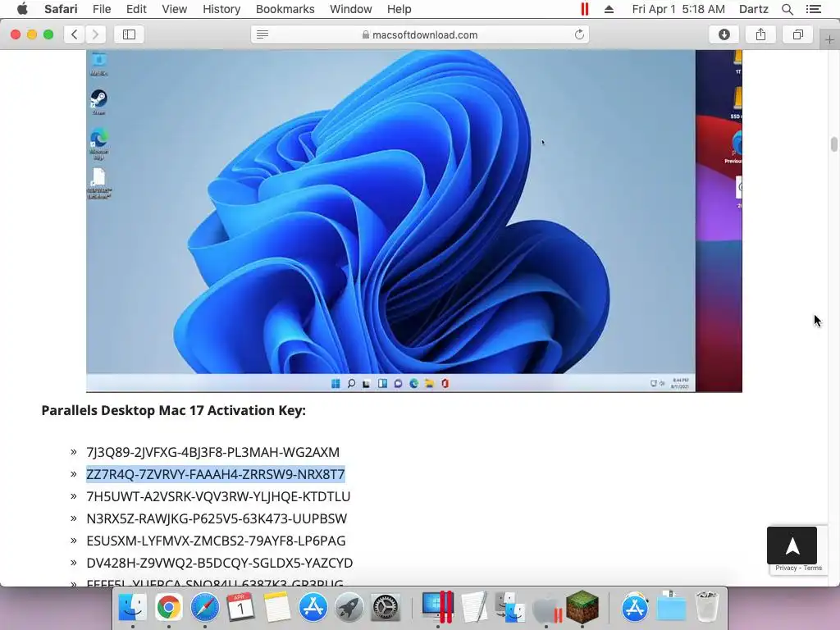840x630 pixels.
Task: Click the Parallels Desktop Mac 17 Activation Key heading
Action: click(174, 410)
